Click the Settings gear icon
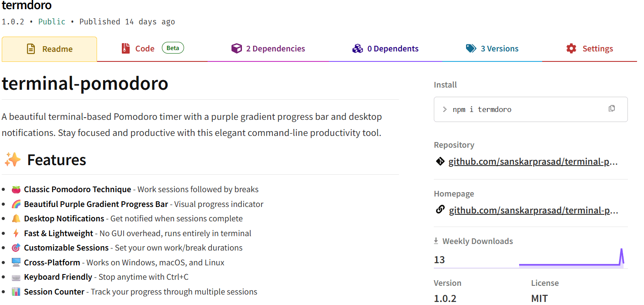 coord(571,48)
